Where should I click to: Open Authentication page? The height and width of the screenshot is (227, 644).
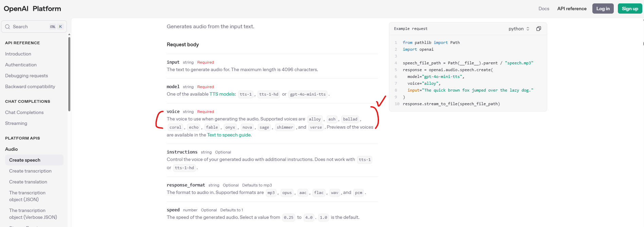click(x=21, y=65)
